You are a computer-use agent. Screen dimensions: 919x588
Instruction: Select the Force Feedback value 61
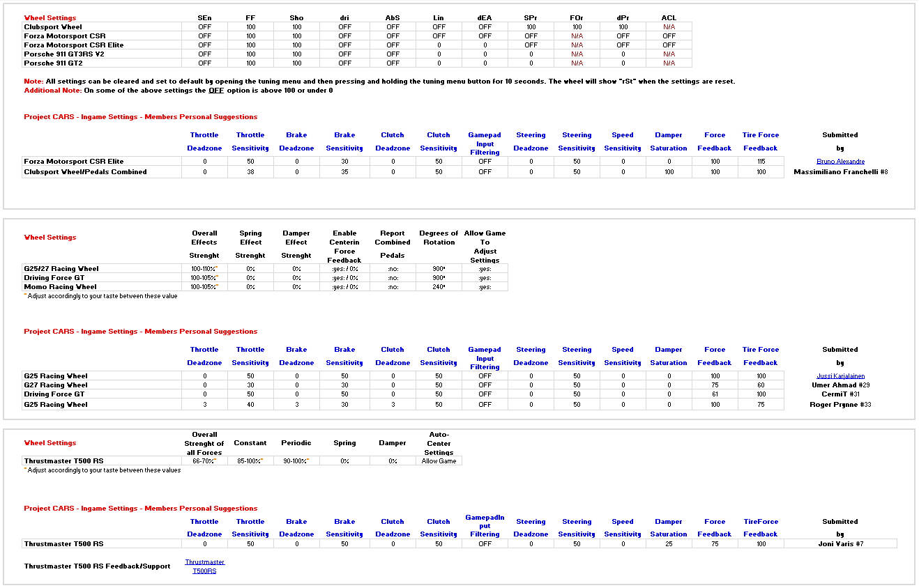pos(715,394)
